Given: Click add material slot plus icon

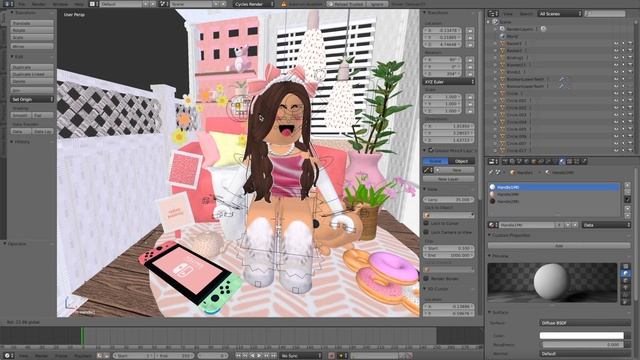Looking at the screenshot, I should click(x=627, y=186).
